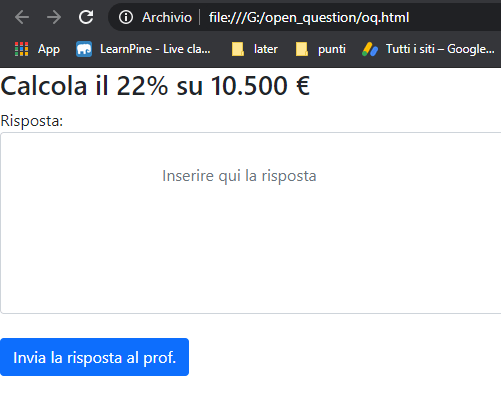The width and height of the screenshot is (501, 415).
Task: Reload the page with the refresh icon
Action: [86, 17]
